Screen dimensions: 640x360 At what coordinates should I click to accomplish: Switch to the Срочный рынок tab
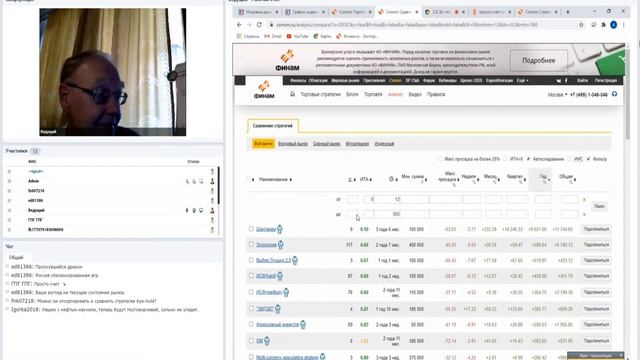point(327,144)
